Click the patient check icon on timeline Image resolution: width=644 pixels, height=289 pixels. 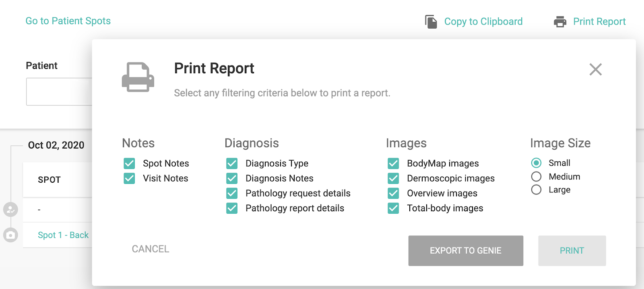[10, 210]
